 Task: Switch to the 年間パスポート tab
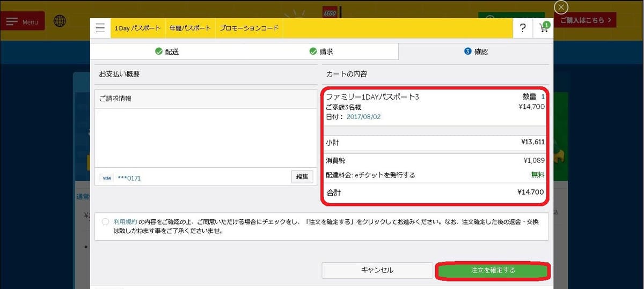pyautogui.click(x=189, y=28)
